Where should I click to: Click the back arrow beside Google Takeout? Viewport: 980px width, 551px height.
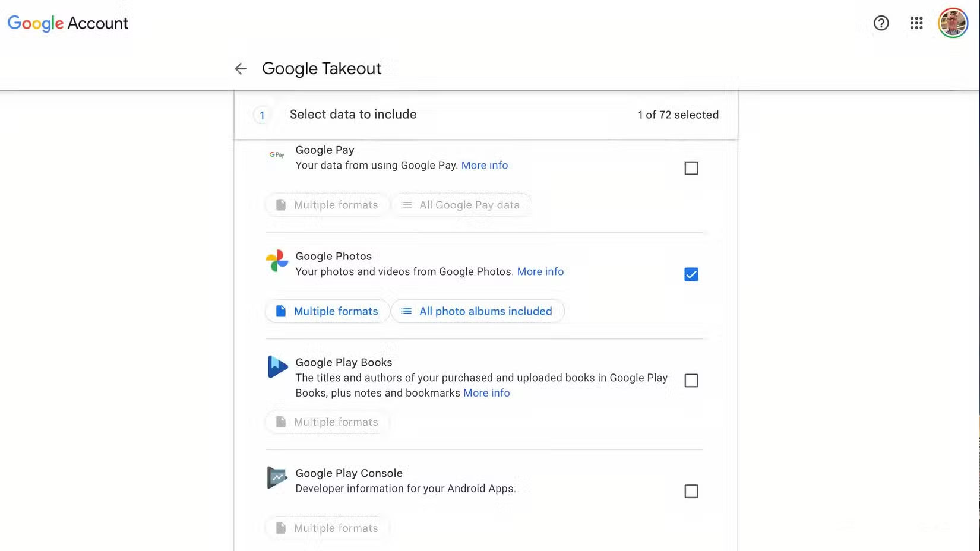240,68
